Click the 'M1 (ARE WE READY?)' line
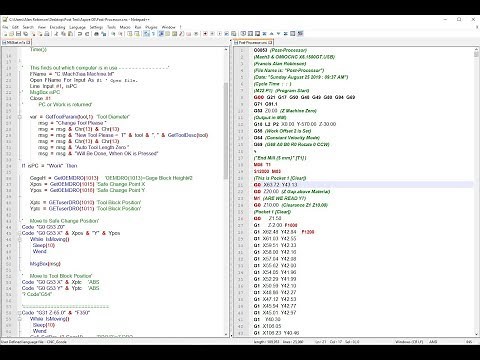The width and height of the screenshot is (480, 360). coord(280,198)
